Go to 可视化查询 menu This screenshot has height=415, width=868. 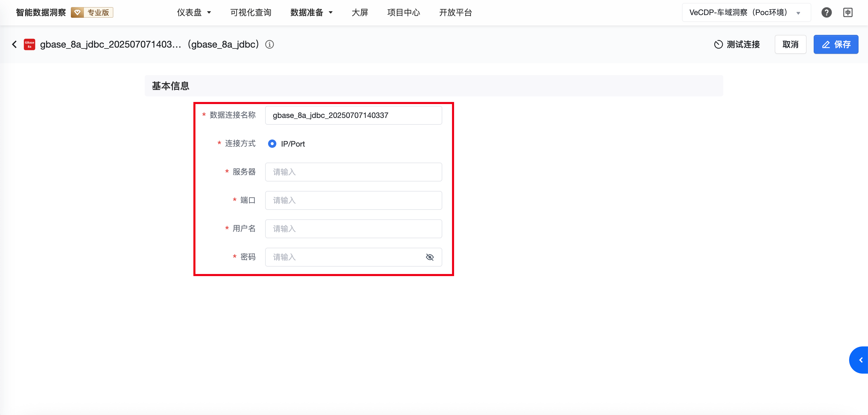click(251, 12)
